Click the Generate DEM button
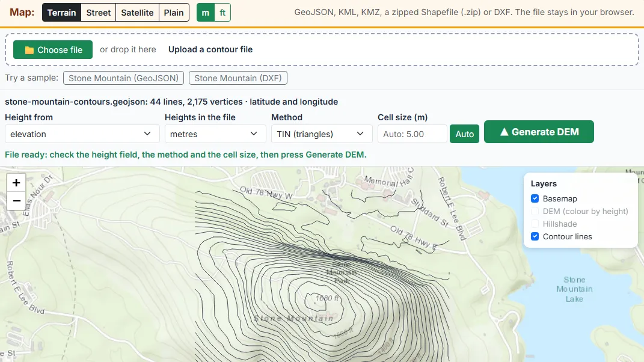644x362 pixels. [539, 132]
